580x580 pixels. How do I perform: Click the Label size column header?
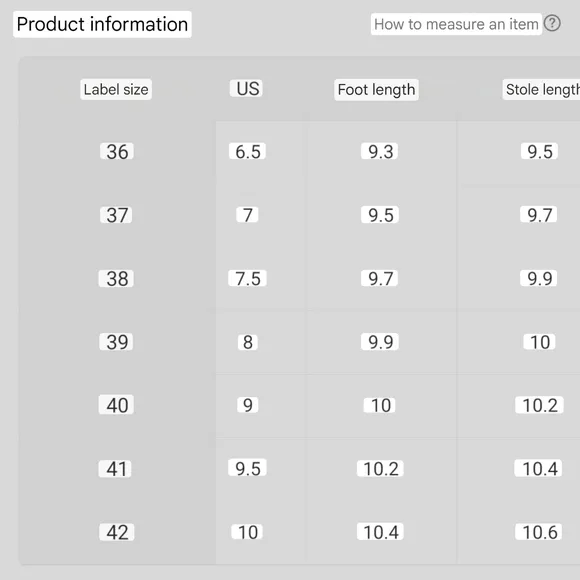tap(116, 90)
